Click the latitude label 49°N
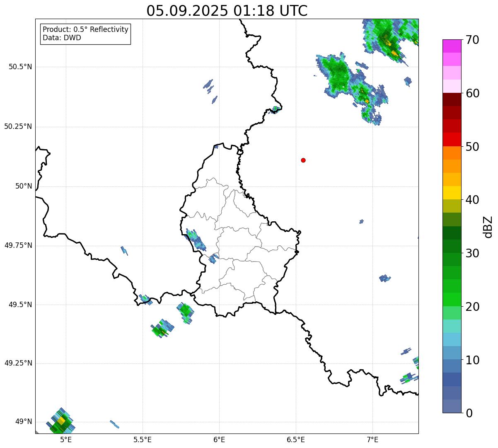 pyautogui.click(x=24, y=422)
